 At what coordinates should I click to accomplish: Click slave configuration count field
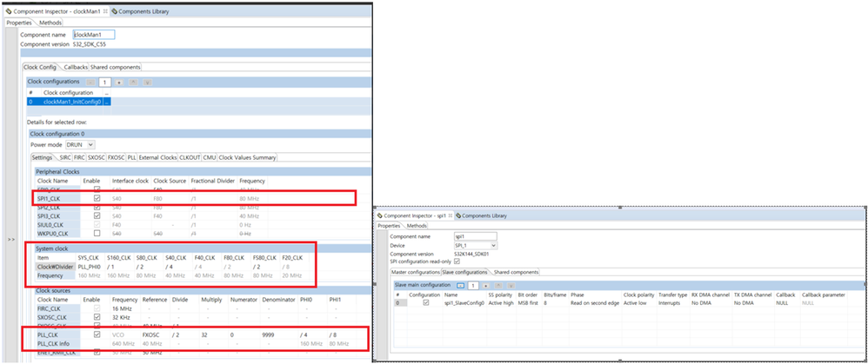[473, 286]
